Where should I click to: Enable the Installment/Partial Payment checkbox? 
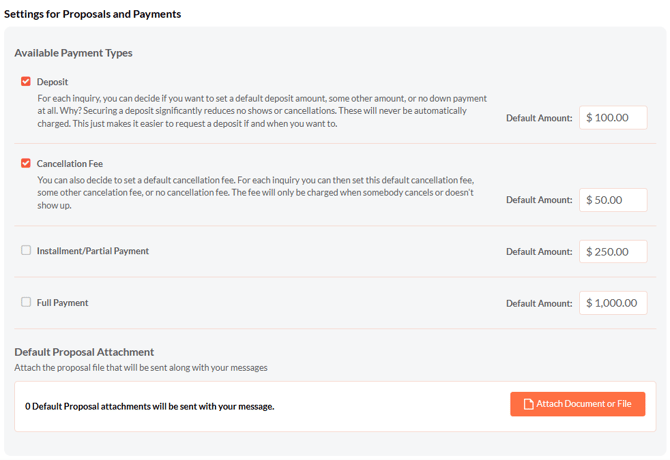point(26,250)
